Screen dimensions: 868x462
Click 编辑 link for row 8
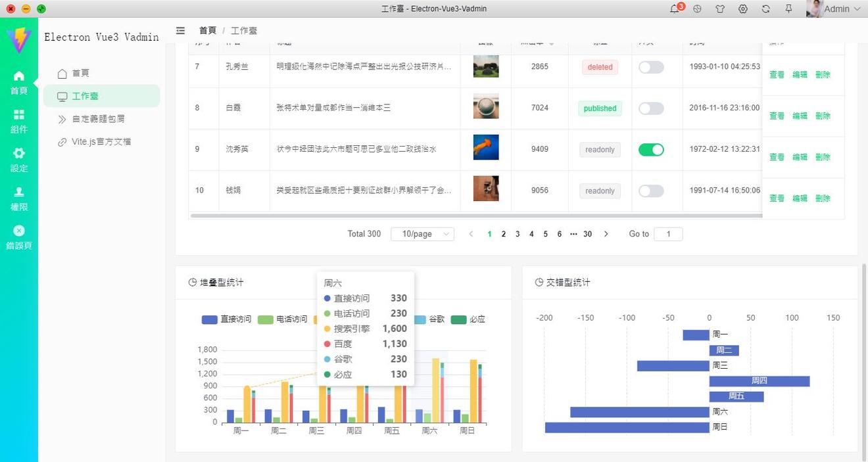pos(800,116)
